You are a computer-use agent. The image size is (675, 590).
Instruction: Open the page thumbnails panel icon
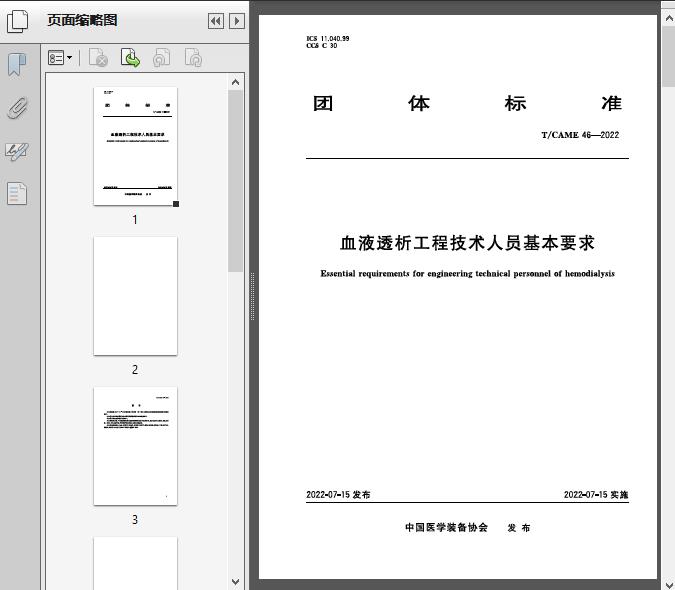18,22
